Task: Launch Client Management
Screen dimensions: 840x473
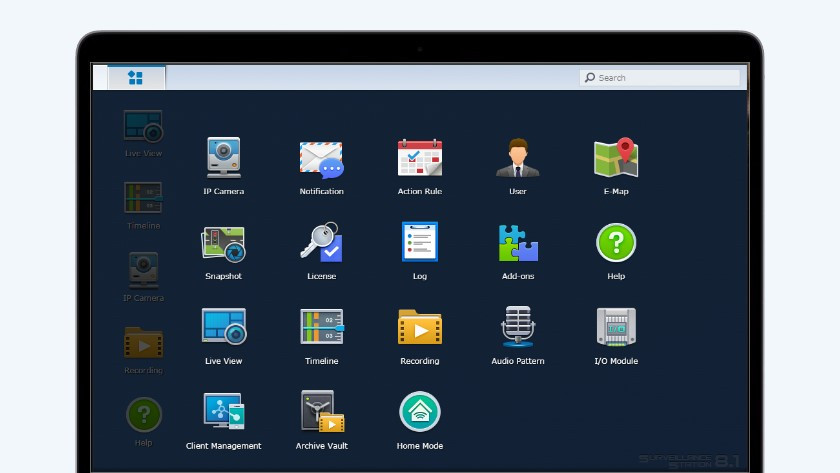Action: [x=223, y=413]
